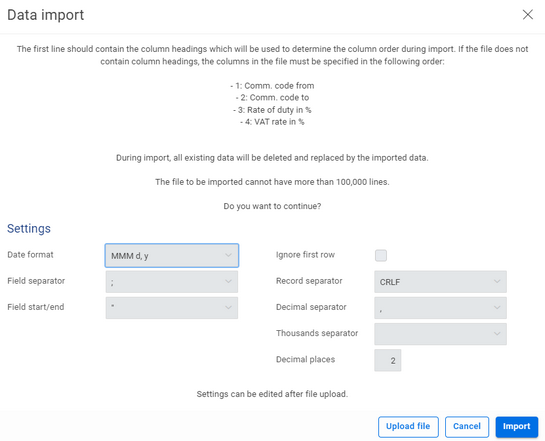The height and width of the screenshot is (441, 545).
Task: Click the '3: Rate of duty in %' line
Action: 272,110
